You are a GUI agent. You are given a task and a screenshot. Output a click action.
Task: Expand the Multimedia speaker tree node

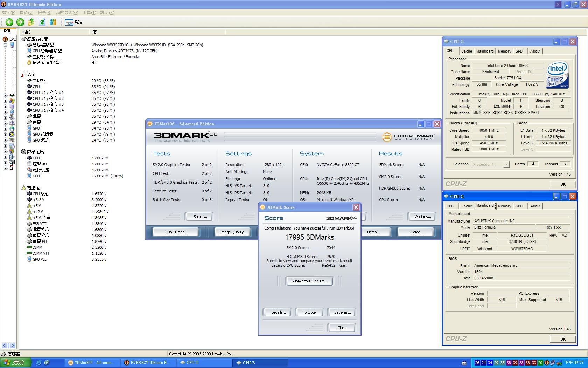click(x=5, y=118)
